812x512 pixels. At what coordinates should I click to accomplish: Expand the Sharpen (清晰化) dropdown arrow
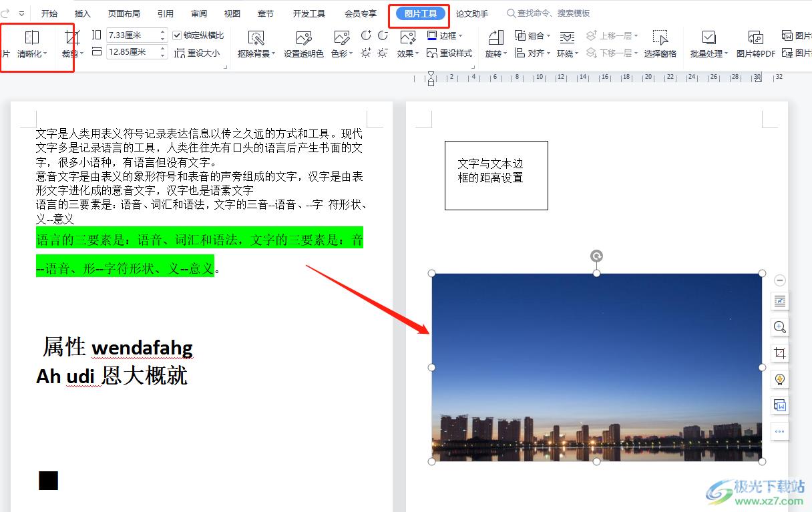[x=45, y=54]
